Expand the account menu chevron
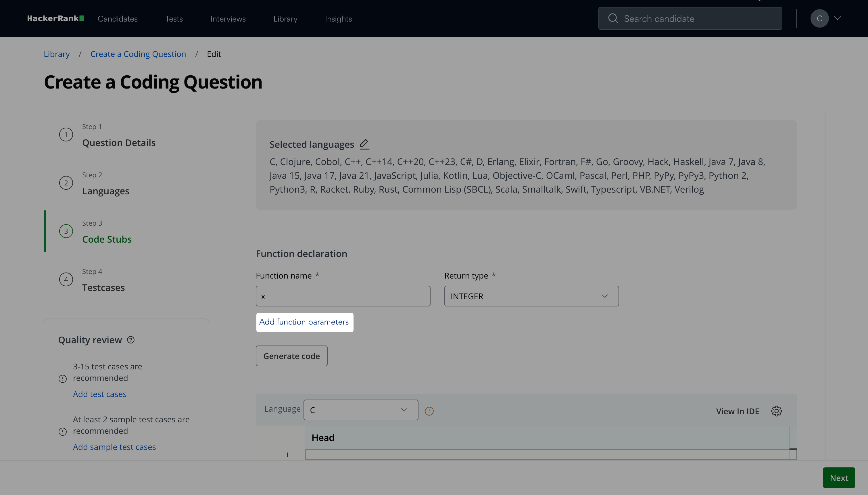 click(x=838, y=18)
